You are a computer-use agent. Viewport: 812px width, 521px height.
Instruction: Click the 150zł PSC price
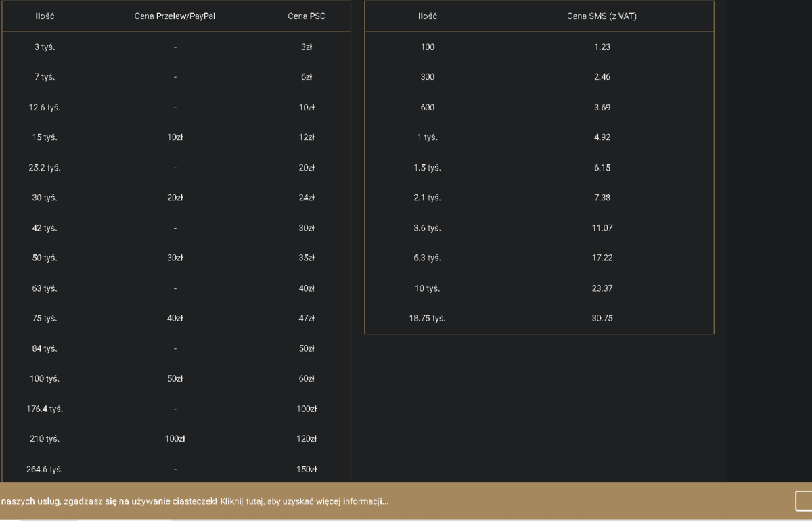click(307, 469)
